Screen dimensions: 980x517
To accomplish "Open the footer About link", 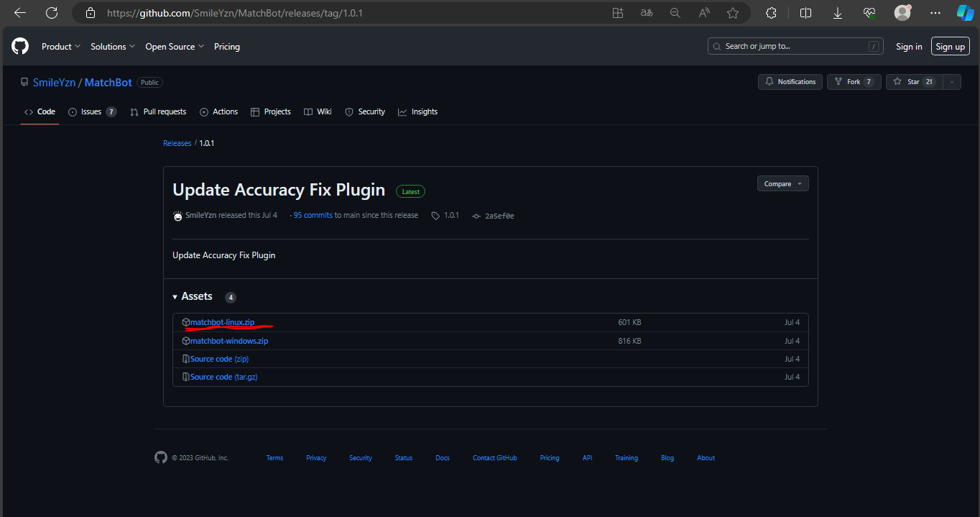I will tap(706, 458).
